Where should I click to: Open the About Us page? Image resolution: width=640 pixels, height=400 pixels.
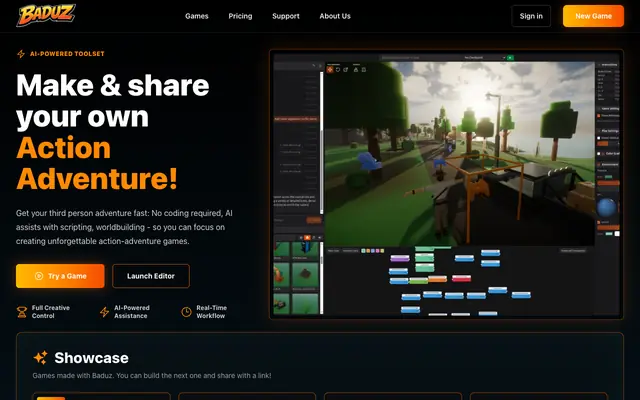click(335, 16)
